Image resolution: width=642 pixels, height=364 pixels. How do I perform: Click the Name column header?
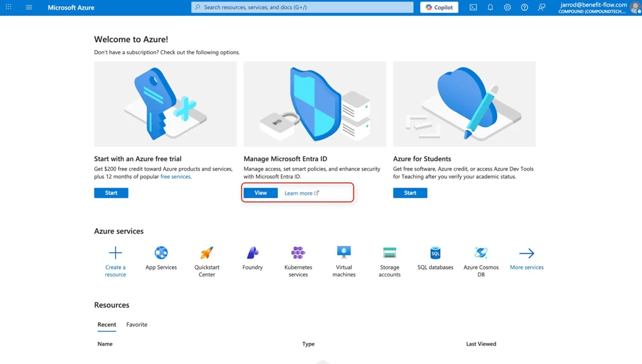click(105, 344)
